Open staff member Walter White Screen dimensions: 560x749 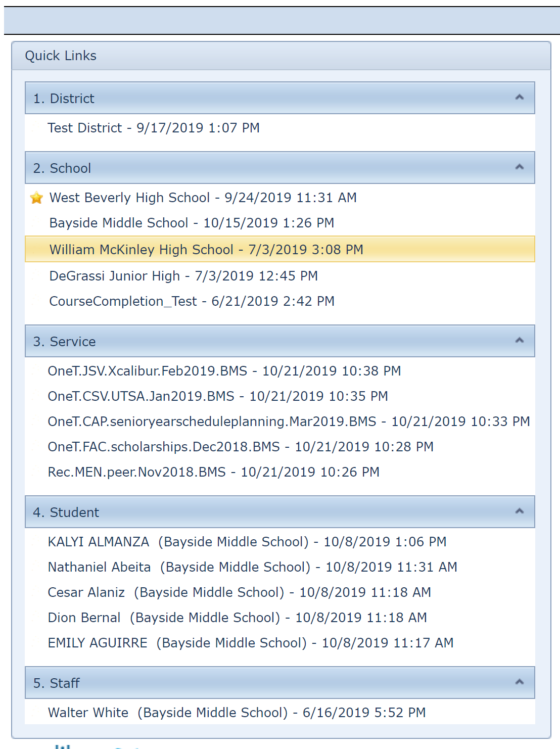237,713
